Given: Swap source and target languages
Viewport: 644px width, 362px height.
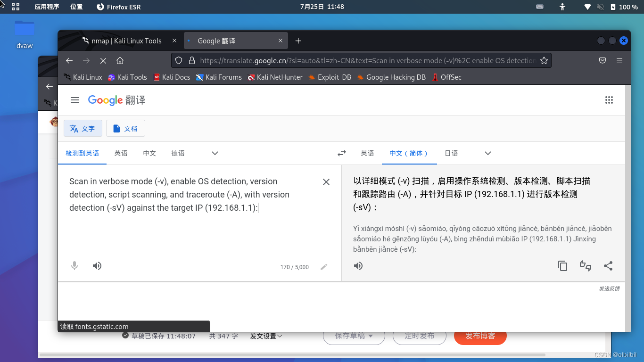Looking at the screenshot, I should click(342, 153).
